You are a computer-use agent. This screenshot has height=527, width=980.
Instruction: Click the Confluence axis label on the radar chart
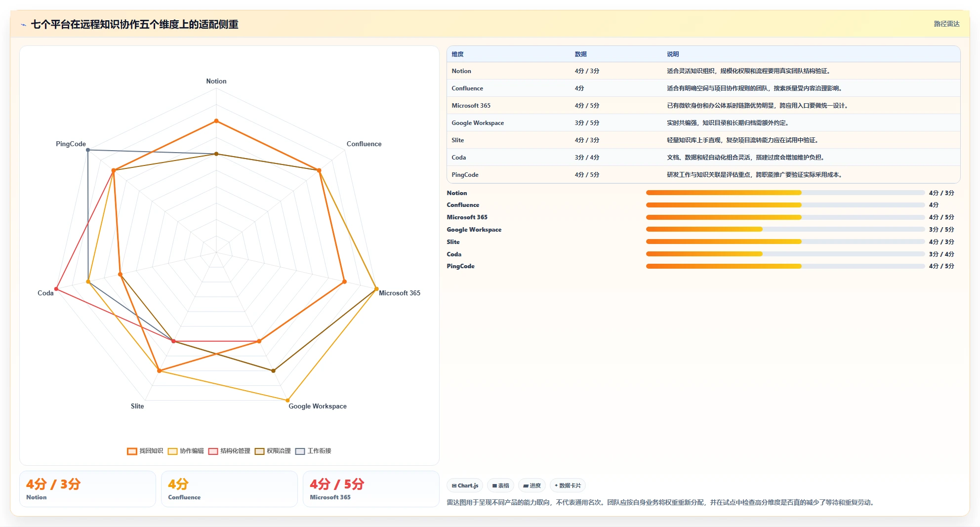click(x=364, y=144)
